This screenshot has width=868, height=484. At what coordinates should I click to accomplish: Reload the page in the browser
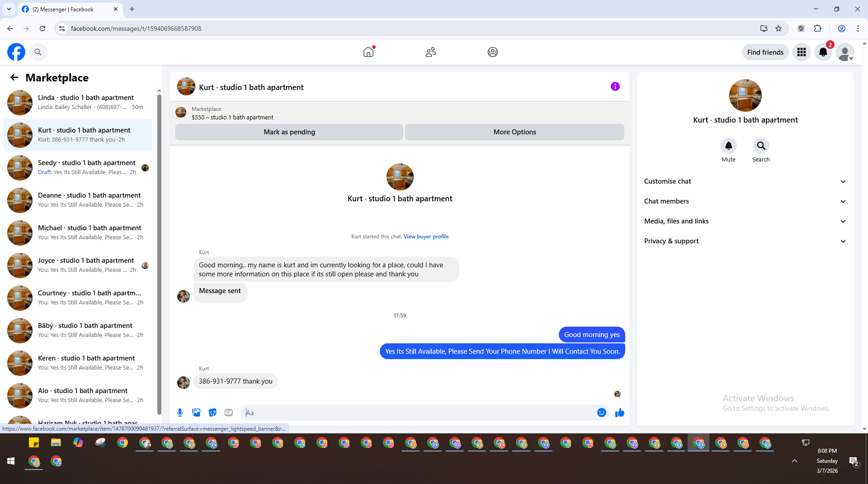click(42, 28)
